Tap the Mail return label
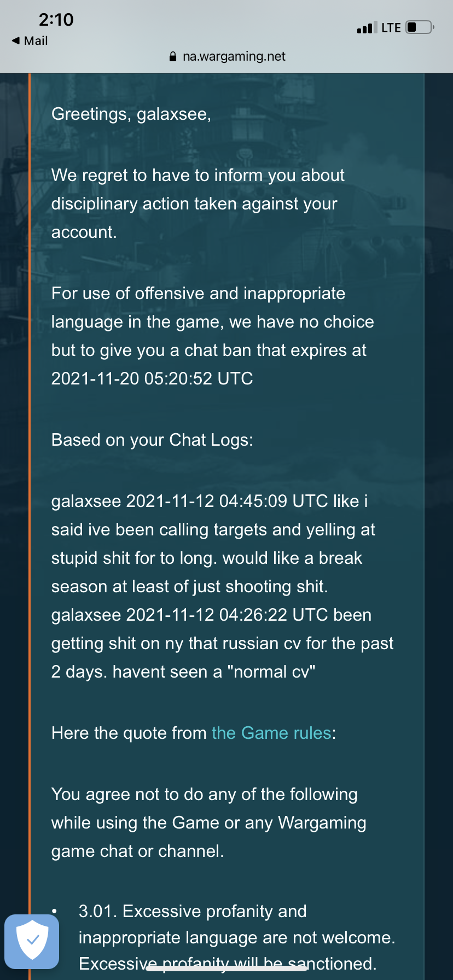 coord(36,41)
